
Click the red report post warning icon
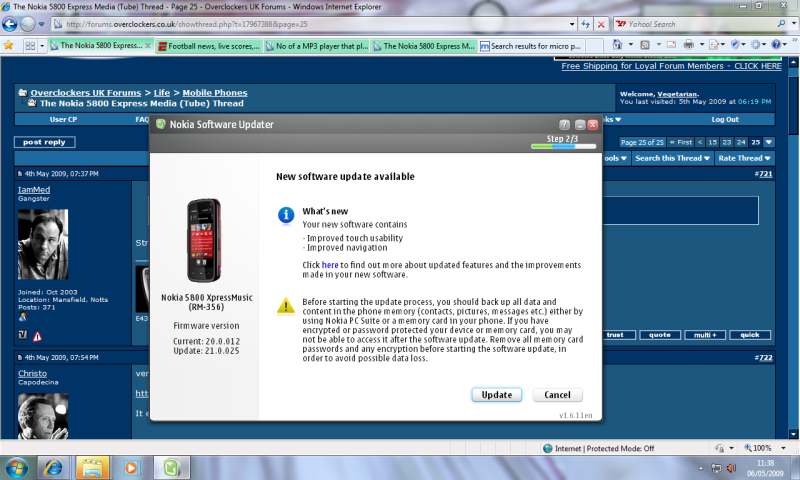click(37, 336)
